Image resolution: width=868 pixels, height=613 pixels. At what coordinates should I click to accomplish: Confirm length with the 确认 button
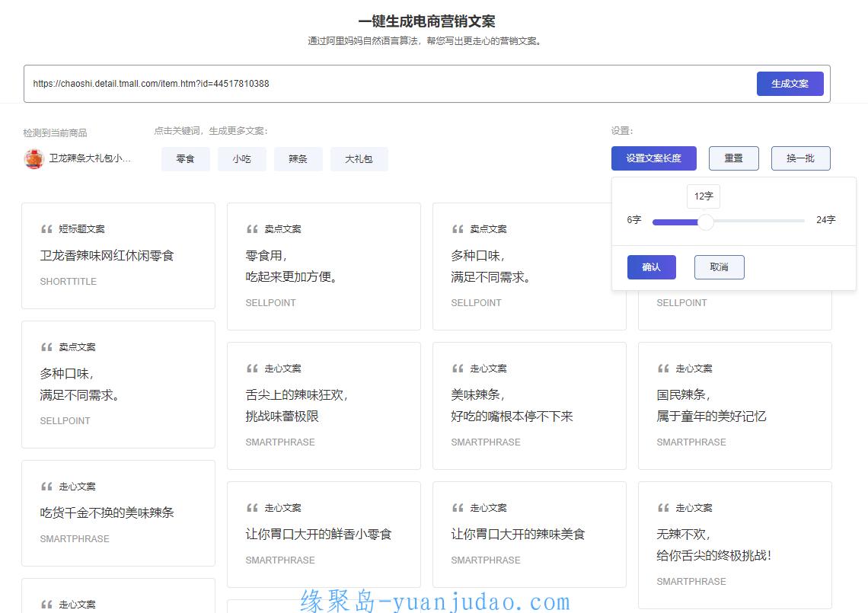click(652, 267)
